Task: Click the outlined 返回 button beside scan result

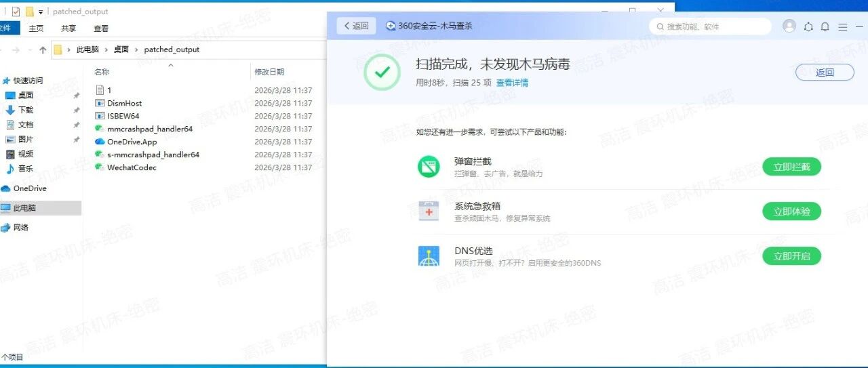Action: click(825, 73)
